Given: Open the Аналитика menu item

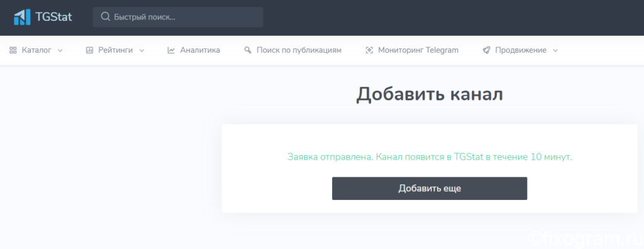Looking at the screenshot, I should point(194,50).
